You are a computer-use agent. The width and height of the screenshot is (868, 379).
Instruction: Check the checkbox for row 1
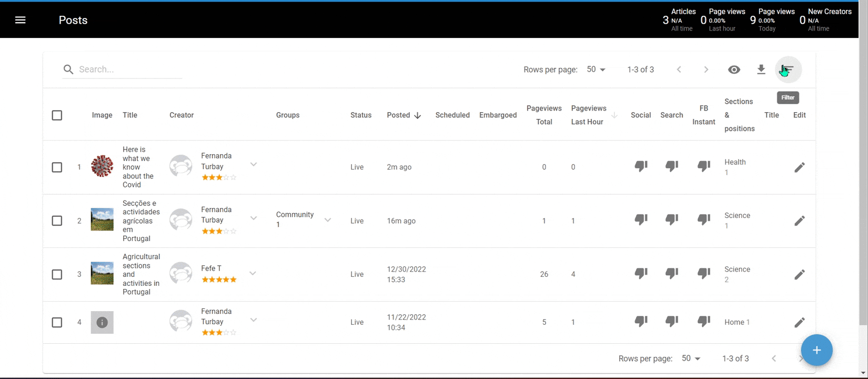(57, 167)
